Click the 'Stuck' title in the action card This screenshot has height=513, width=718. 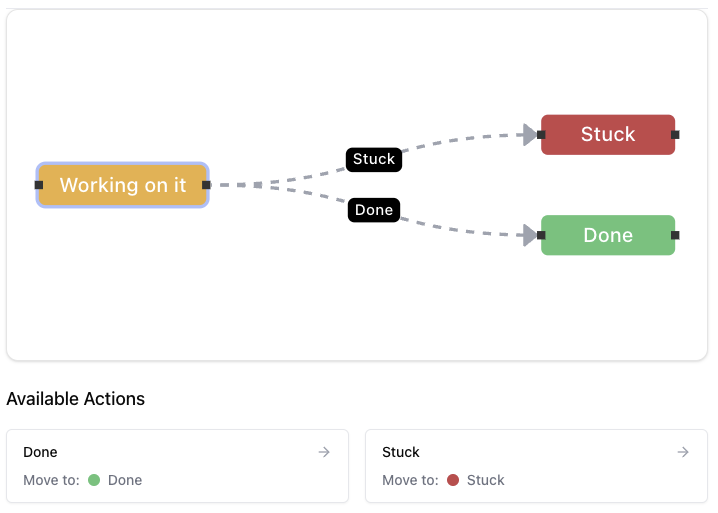[401, 452]
